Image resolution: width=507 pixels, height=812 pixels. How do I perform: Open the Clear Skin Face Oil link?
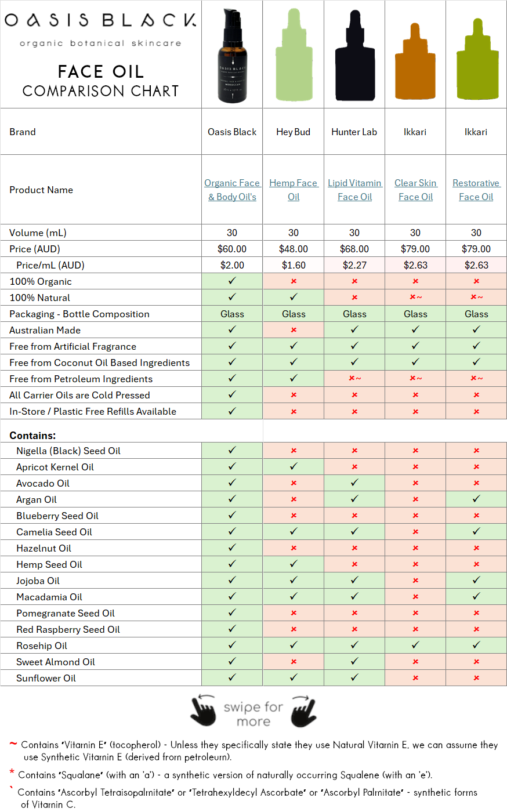pos(415,190)
